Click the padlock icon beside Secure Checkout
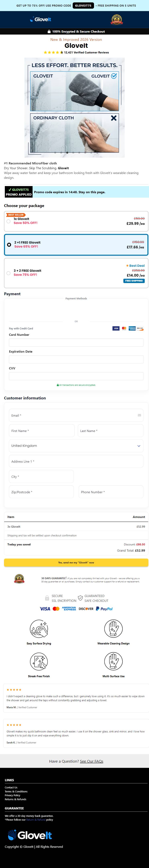This screenshot has height=868, width=149. [49, 31]
